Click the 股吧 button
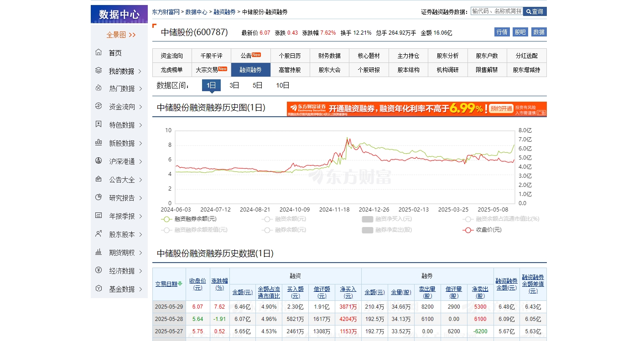The width and height of the screenshot is (644, 341). [520, 32]
